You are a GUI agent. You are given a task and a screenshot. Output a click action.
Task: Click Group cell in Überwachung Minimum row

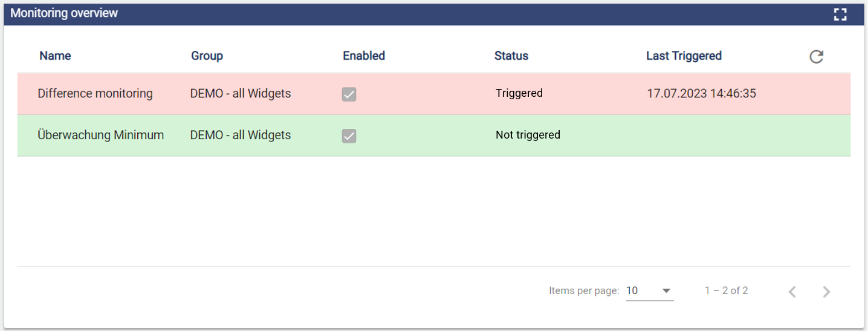click(240, 135)
